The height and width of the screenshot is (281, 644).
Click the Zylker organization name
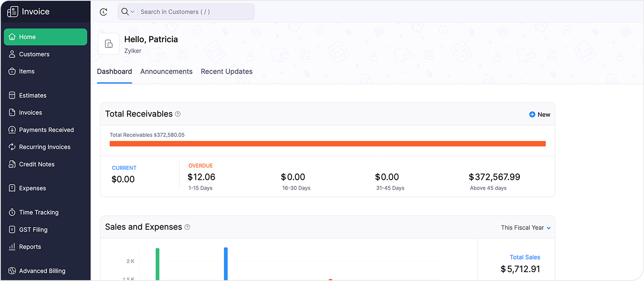(133, 51)
